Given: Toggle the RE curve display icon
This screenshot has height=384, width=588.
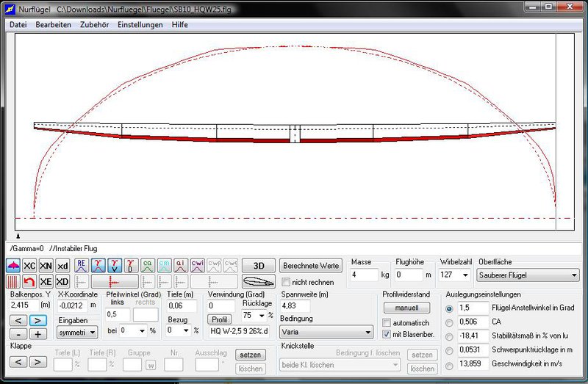Looking at the screenshot, I should 82,266.
